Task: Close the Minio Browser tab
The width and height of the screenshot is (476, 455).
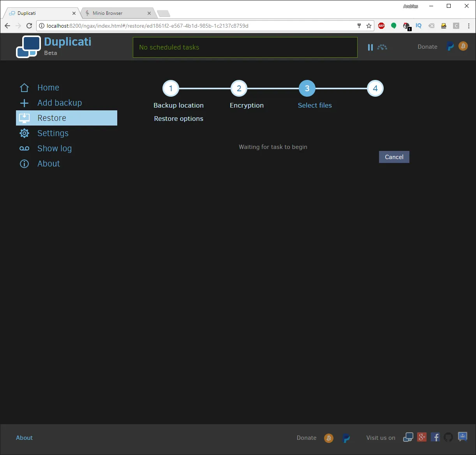Action: pos(149,13)
